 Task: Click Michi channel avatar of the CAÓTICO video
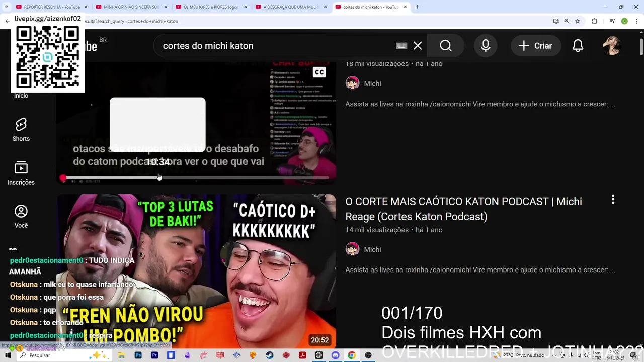tap(352, 249)
